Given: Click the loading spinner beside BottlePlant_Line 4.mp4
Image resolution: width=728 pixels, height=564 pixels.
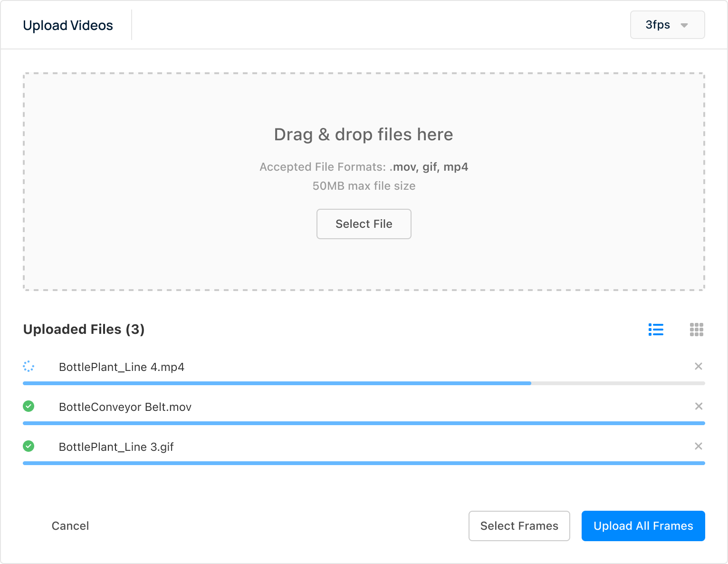Looking at the screenshot, I should [x=29, y=366].
